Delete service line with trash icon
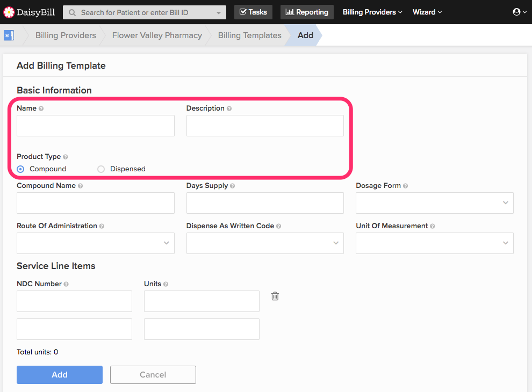532x392 pixels. coord(275,296)
